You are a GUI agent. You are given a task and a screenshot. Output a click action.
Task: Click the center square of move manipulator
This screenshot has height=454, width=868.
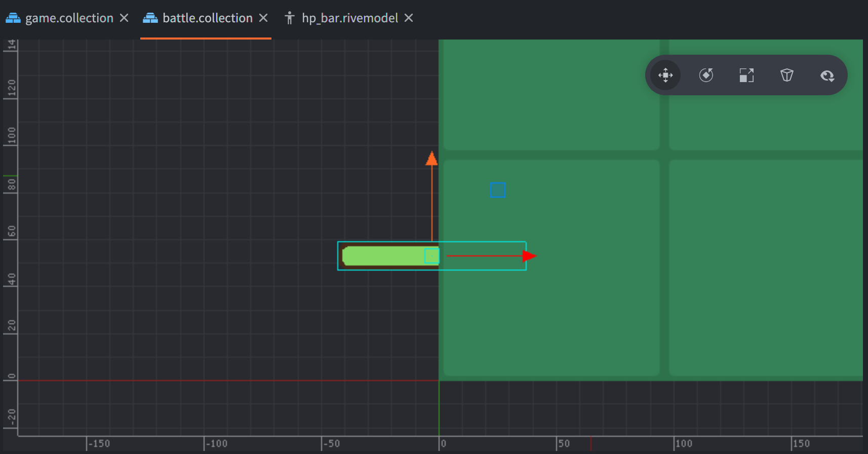(431, 256)
